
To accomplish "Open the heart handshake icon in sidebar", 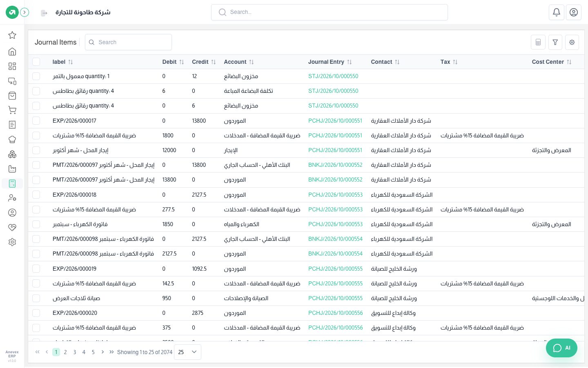I will pos(12,227).
